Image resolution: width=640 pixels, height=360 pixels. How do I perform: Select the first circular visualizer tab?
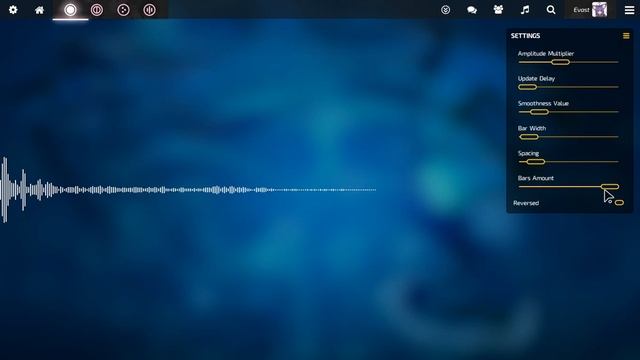tap(70, 10)
